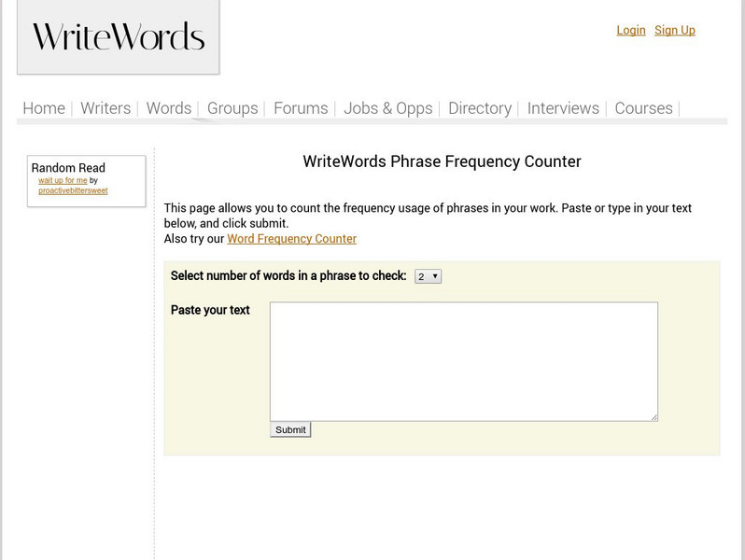This screenshot has height=560, width=745.
Task: View the proactivebittersweet author profile link
Action: 73,190
